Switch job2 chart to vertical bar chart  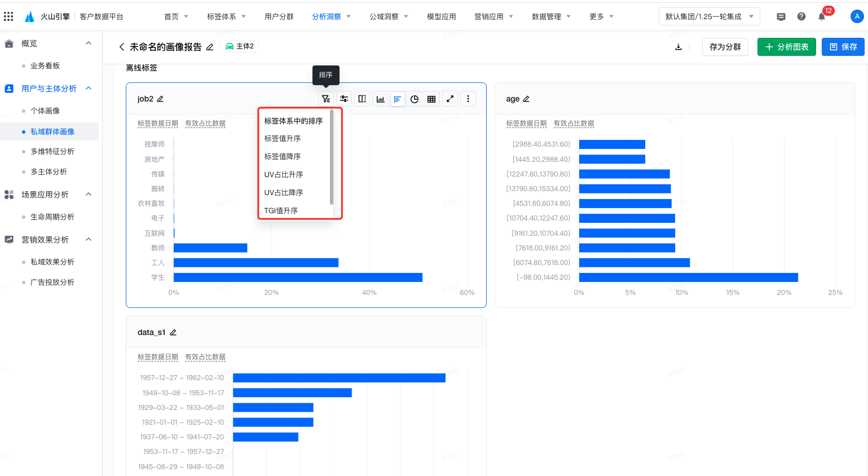(381, 99)
